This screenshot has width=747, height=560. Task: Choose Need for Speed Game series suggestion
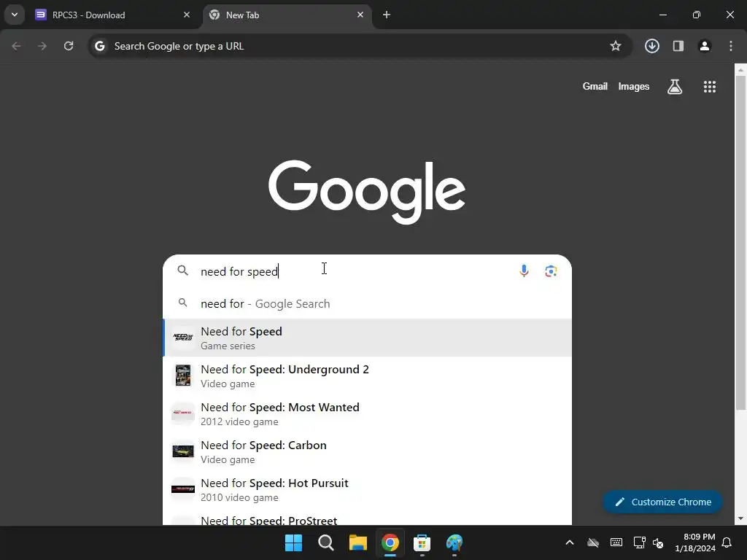click(x=367, y=338)
